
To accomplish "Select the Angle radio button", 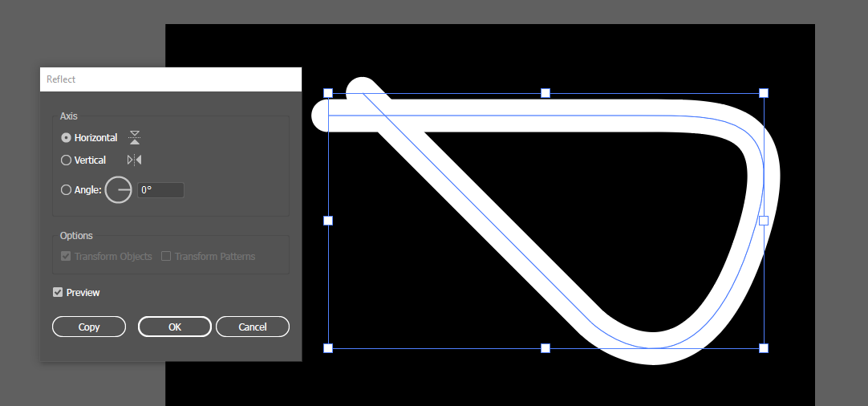I will coord(66,190).
